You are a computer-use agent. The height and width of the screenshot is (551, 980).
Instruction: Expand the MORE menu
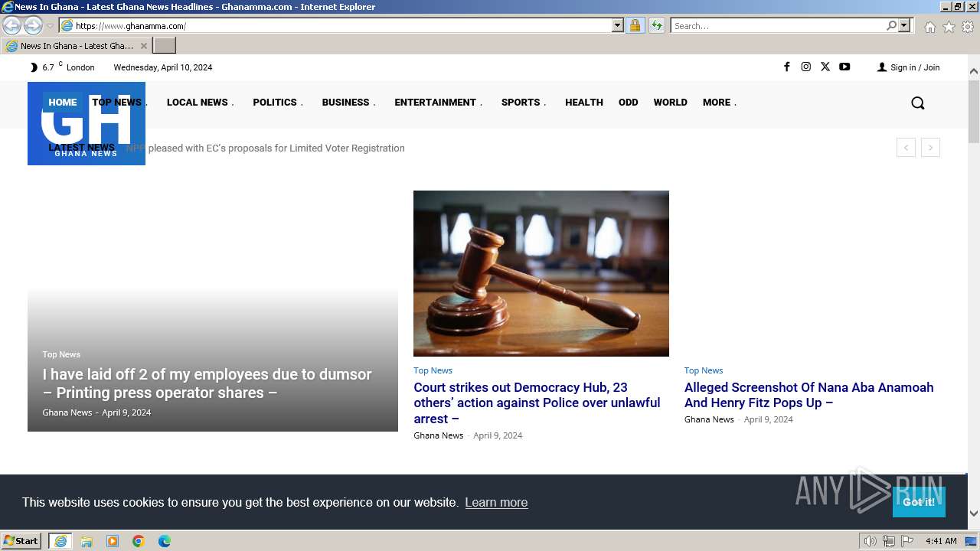[x=720, y=102]
